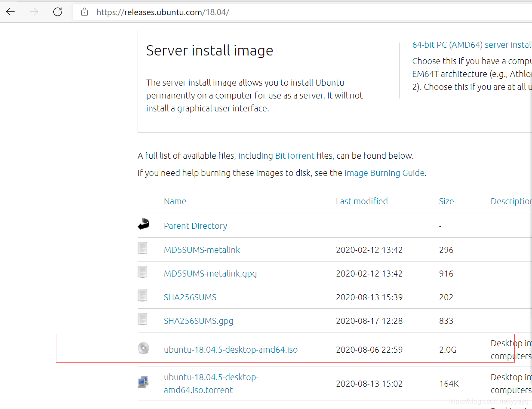The image size is (532, 409).
Task: Click the 2020-08-13 15:02 date cell
Action: click(x=369, y=384)
